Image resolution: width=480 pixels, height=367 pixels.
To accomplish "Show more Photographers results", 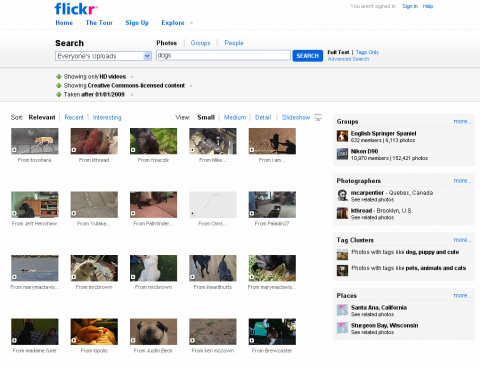I will [x=462, y=181].
